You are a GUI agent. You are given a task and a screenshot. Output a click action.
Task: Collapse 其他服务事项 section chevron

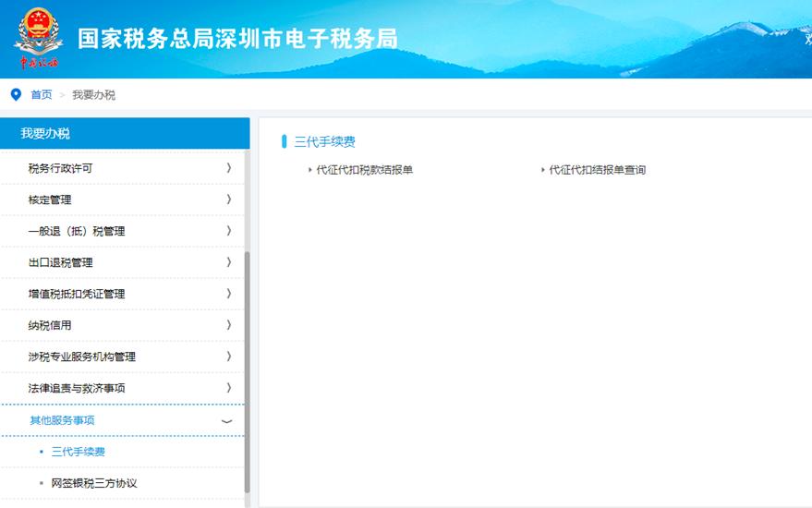(x=227, y=421)
